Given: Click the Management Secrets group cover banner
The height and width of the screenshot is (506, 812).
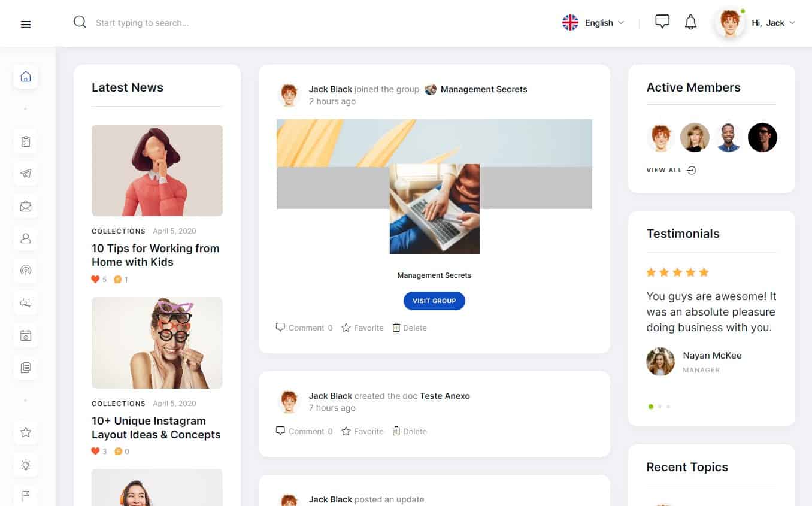Looking at the screenshot, I should coord(434,142).
